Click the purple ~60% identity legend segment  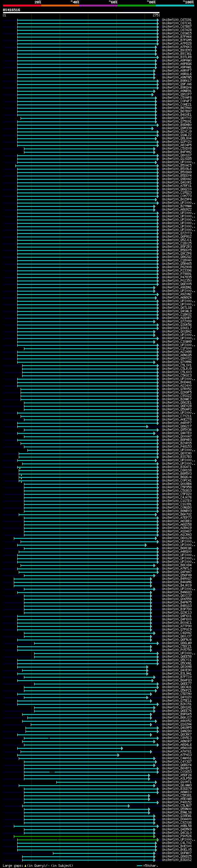[x=99, y=6]
